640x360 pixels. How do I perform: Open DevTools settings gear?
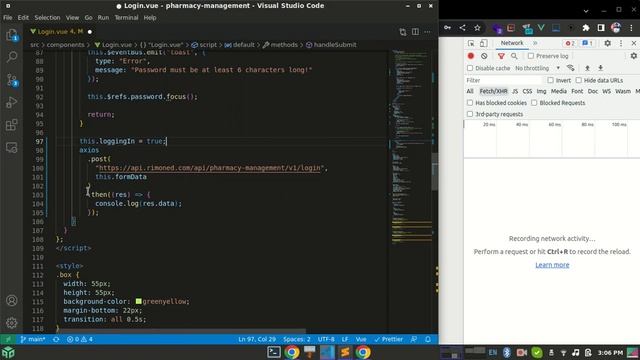pyautogui.click(x=607, y=43)
